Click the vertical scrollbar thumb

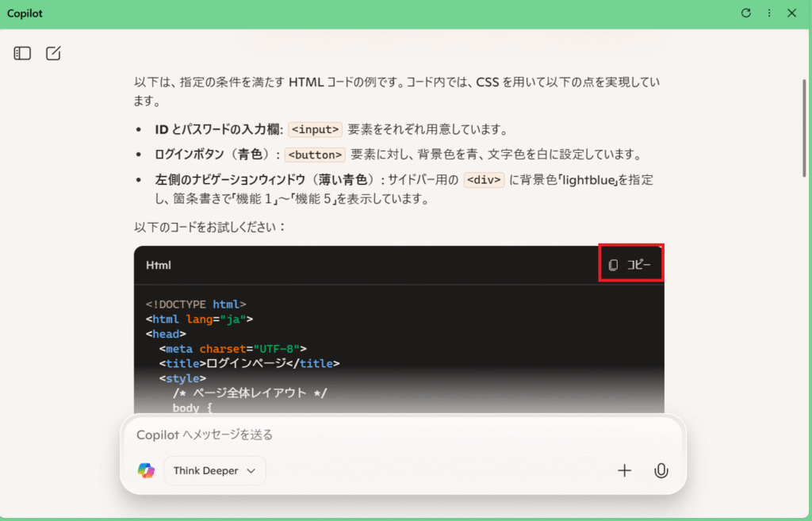pos(804,128)
